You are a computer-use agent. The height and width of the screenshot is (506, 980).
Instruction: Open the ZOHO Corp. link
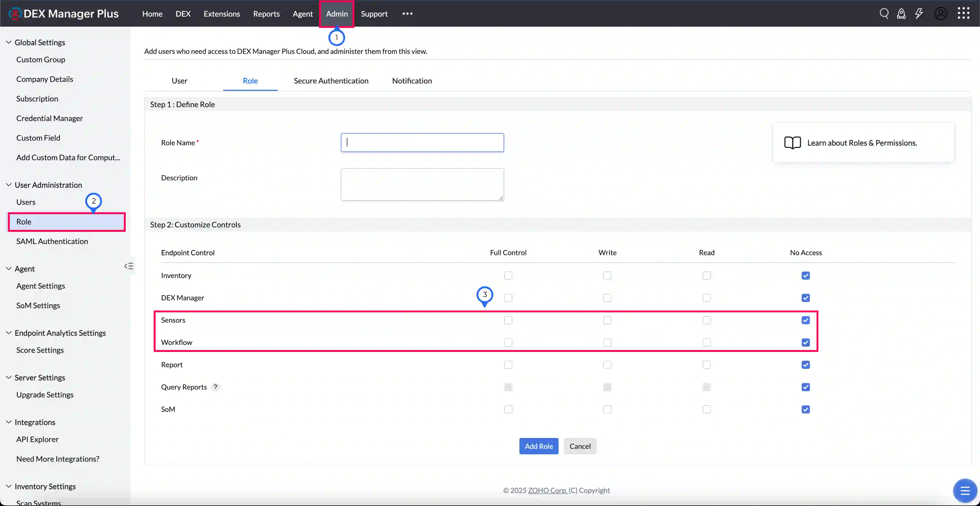point(547,490)
